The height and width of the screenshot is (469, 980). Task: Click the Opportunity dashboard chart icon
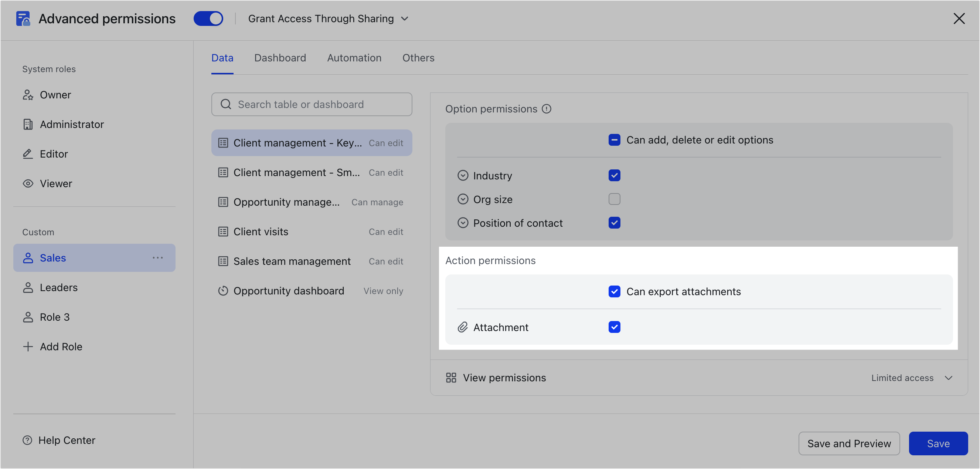[223, 291]
